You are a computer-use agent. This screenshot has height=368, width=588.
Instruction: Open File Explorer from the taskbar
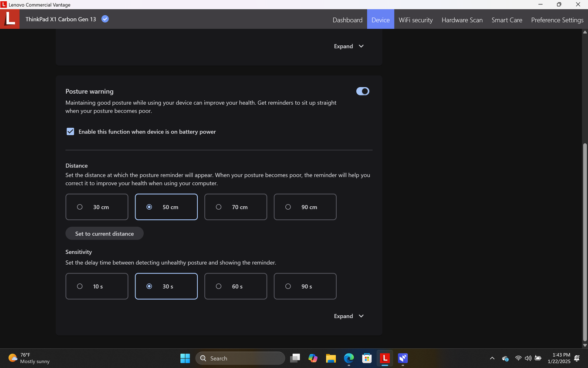[x=331, y=358]
